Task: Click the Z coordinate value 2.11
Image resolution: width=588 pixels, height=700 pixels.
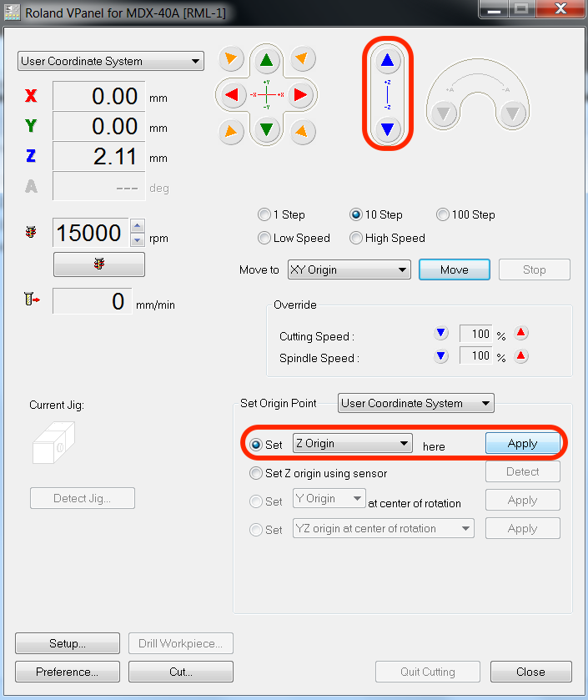Action: coord(99,156)
